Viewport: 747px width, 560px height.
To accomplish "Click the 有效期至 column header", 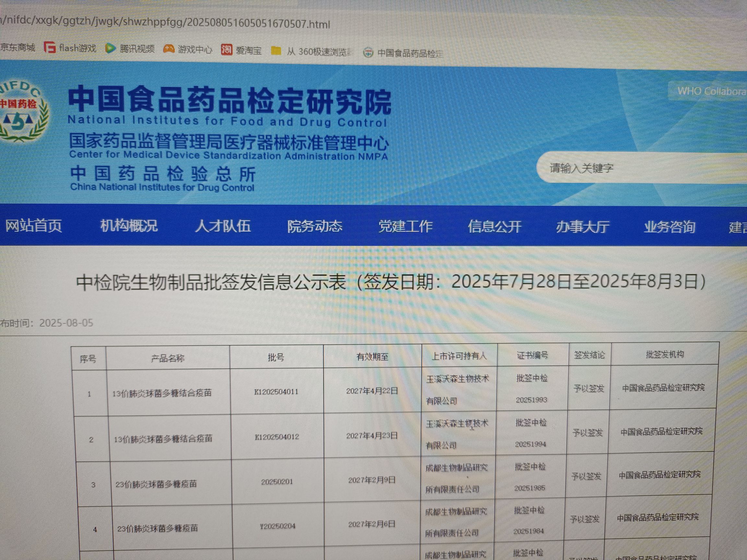I will (x=372, y=356).
